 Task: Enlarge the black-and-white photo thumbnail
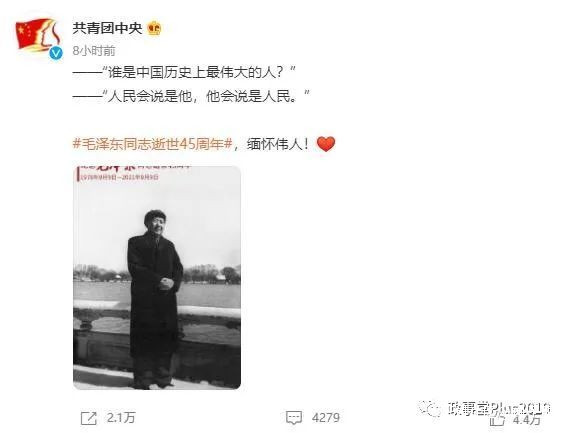point(157,278)
